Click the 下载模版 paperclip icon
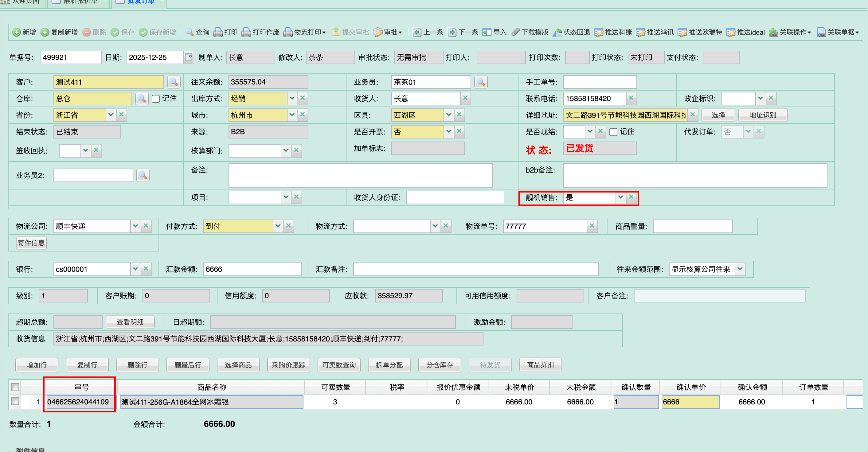The image size is (868, 452). click(515, 32)
